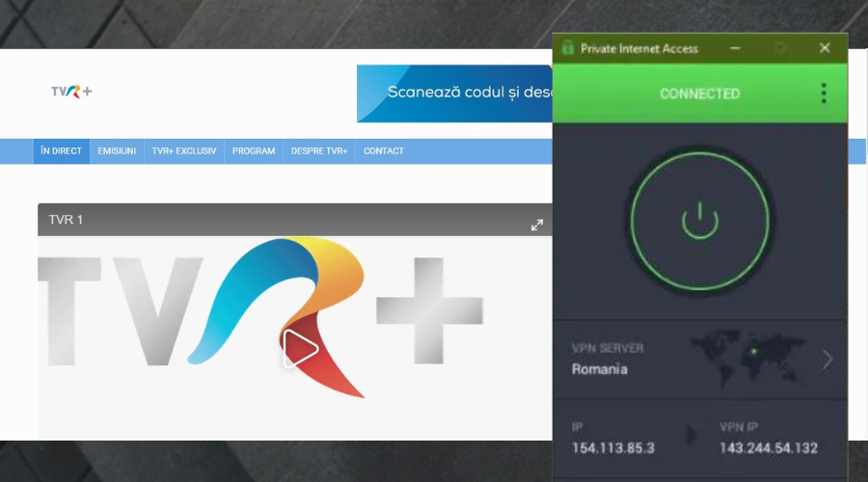Click the TVR 1 player title
This screenshot has height=482, width=868.
pyautogui.click(x=66, y=220)
